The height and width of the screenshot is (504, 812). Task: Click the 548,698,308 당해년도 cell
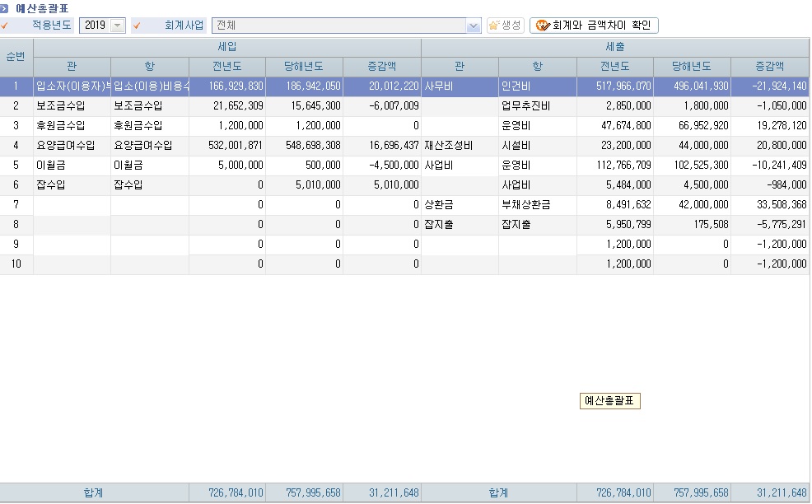click(x=305, y=146)
